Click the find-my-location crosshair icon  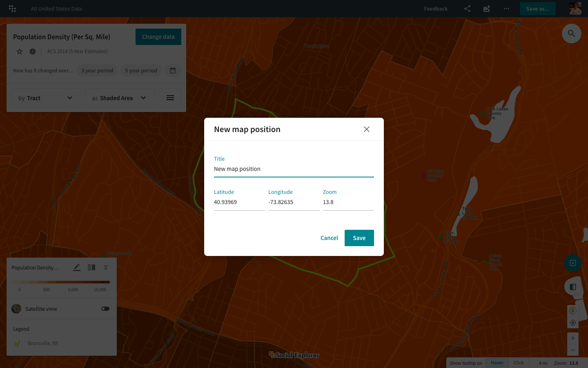click(572, 322)
